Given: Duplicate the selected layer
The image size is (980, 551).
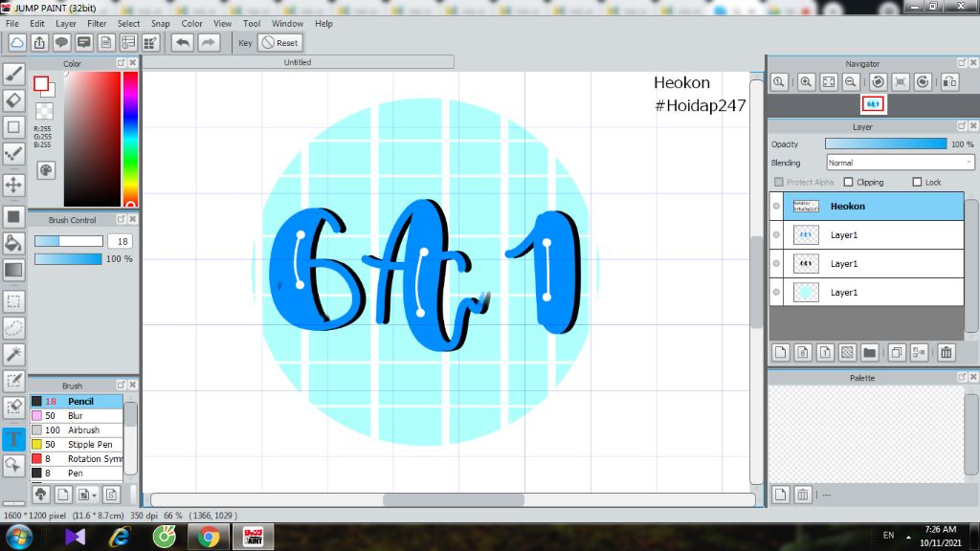Looking at the screenshot, I should [x=896, y=352].
